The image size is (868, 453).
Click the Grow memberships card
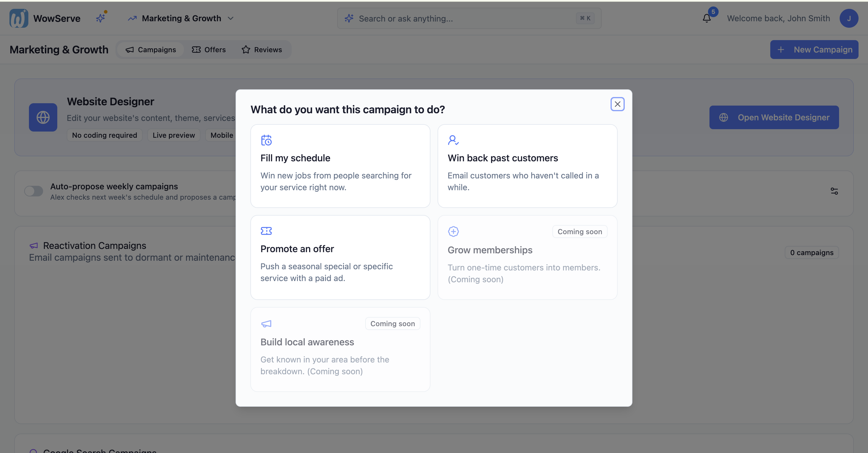[527, 257]
